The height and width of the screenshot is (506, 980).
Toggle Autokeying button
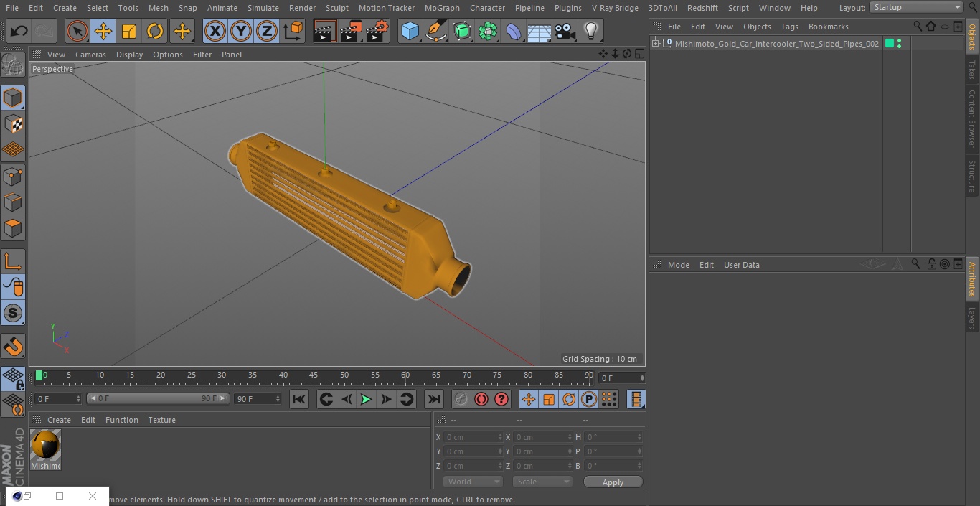tap(481, 399)
